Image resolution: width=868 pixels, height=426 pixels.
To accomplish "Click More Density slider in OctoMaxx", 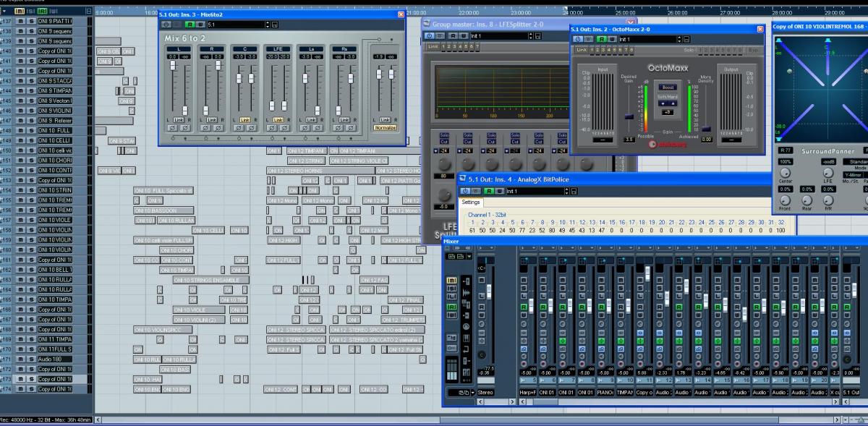I will (x=706, y=128).
